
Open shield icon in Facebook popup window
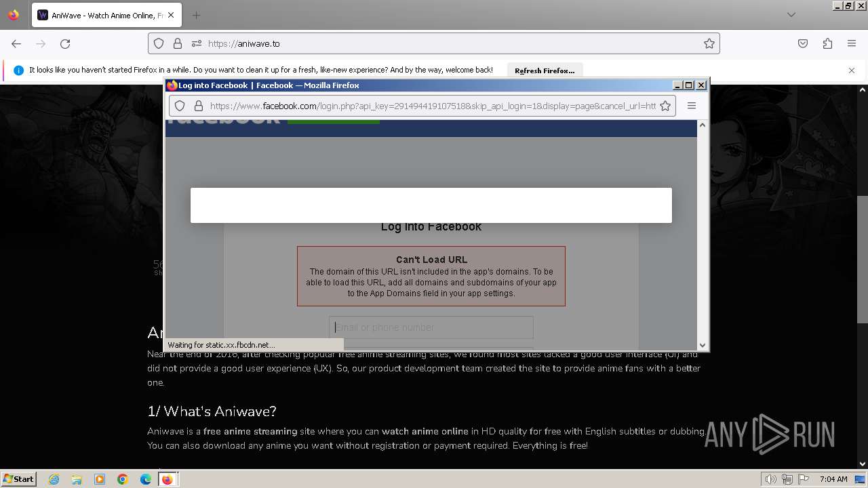coord(180,106)
